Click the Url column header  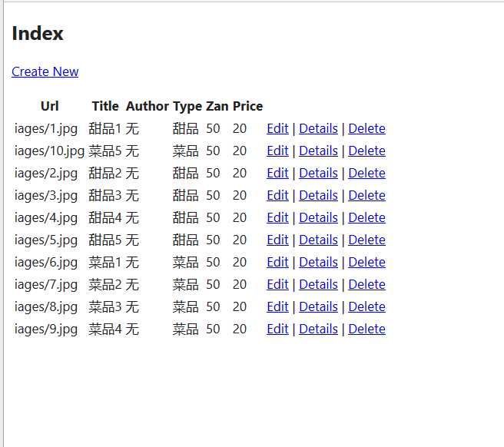pos(49,106)
